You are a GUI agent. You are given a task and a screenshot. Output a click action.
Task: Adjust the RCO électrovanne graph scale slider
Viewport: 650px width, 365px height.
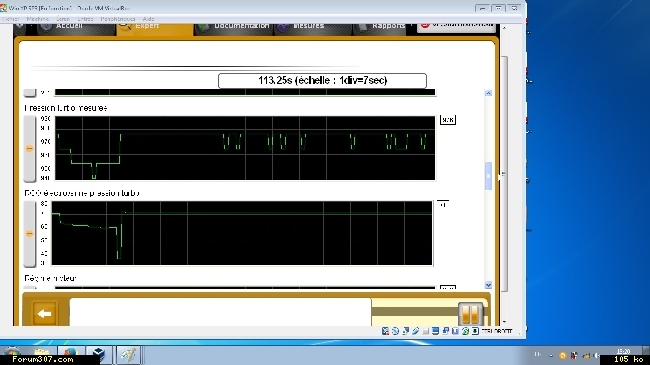coord(29,234)
